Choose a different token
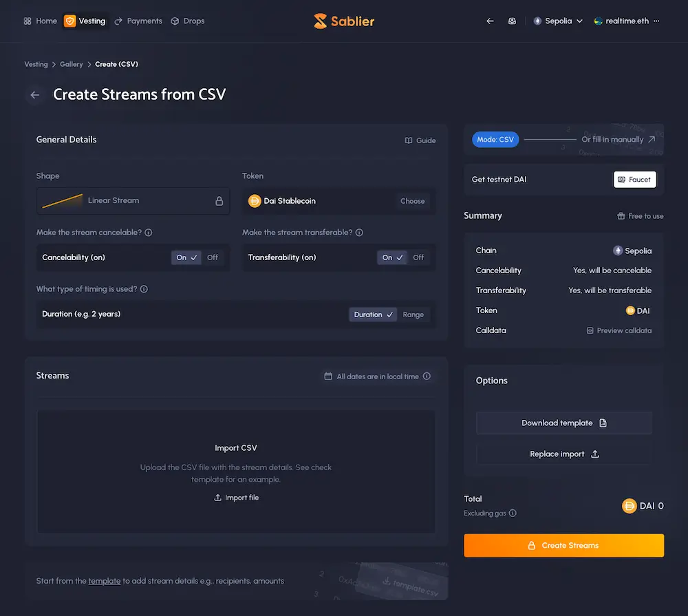 (412, 200)
